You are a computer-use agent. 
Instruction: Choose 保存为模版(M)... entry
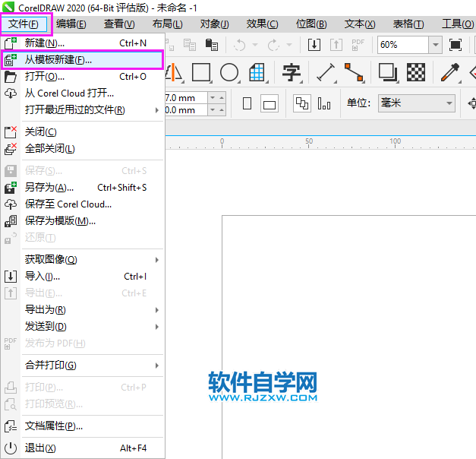(83, 221)
